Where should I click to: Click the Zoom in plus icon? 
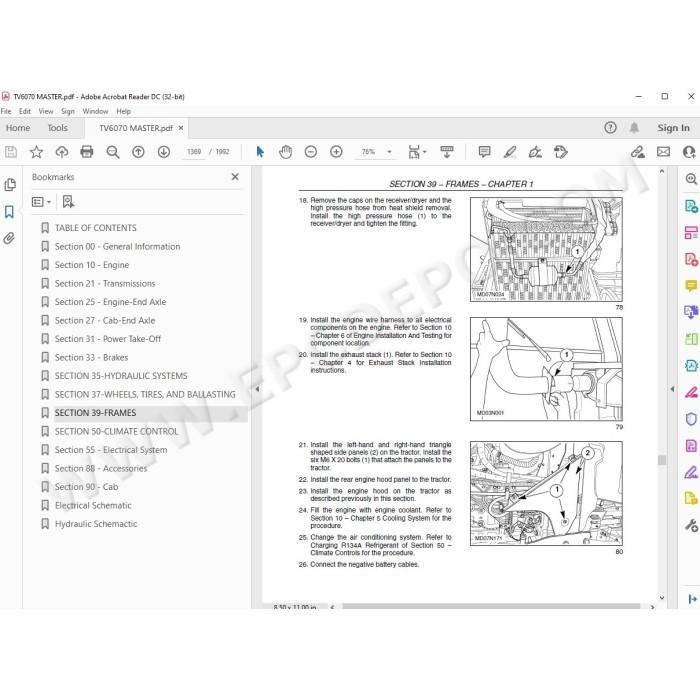click(336, 152)
